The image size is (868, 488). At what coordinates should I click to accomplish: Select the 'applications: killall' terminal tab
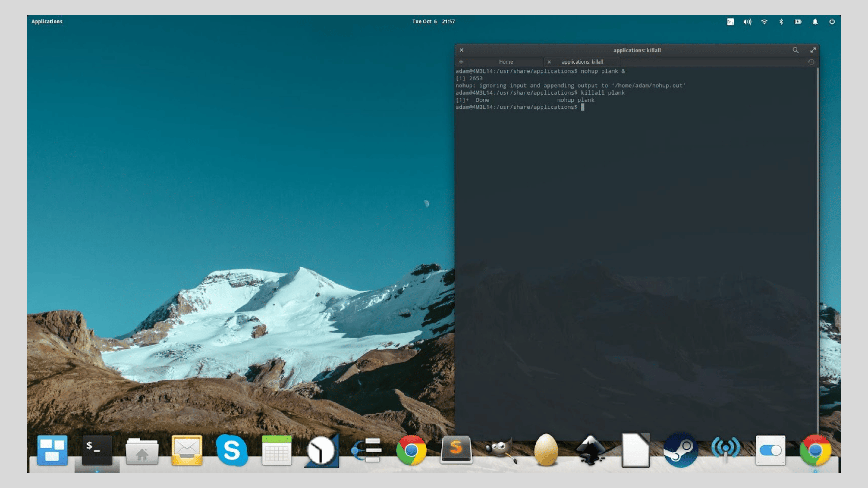tap(582, 62)
